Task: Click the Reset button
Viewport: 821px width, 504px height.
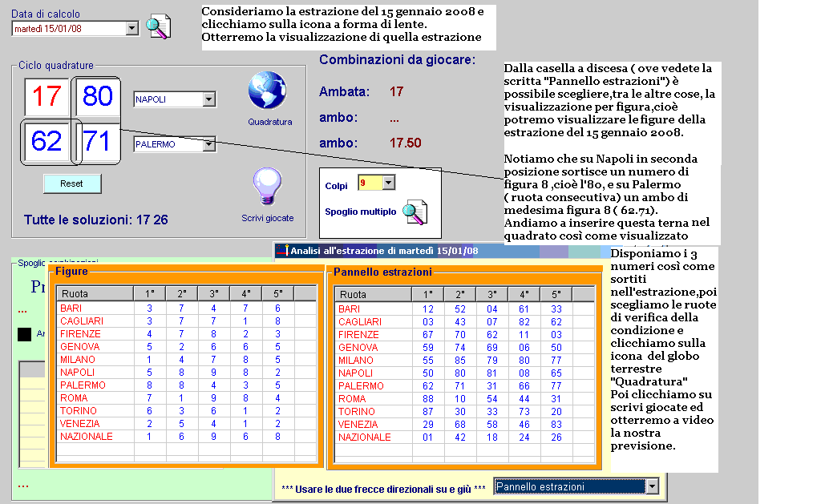Action: tap(71, 183)
